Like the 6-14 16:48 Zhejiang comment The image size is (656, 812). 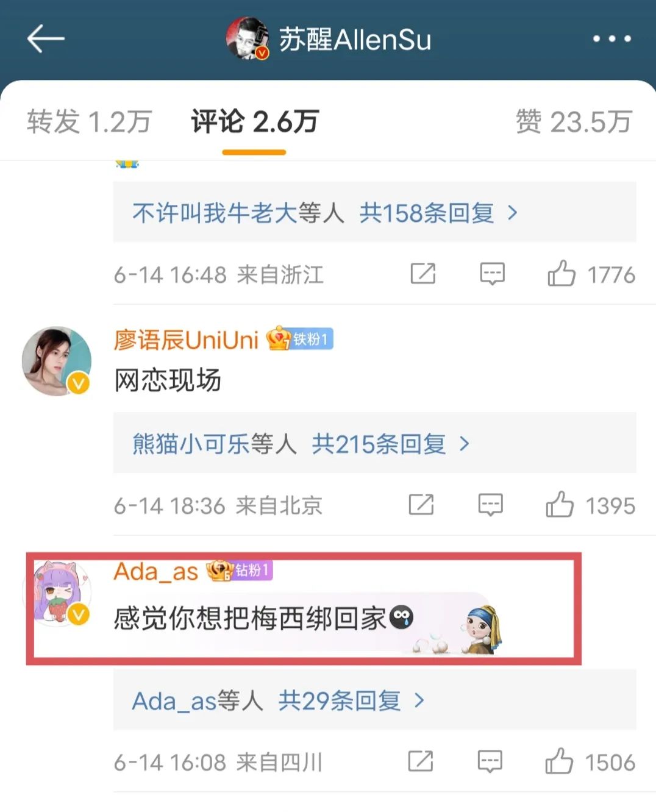tap(561, 274)
